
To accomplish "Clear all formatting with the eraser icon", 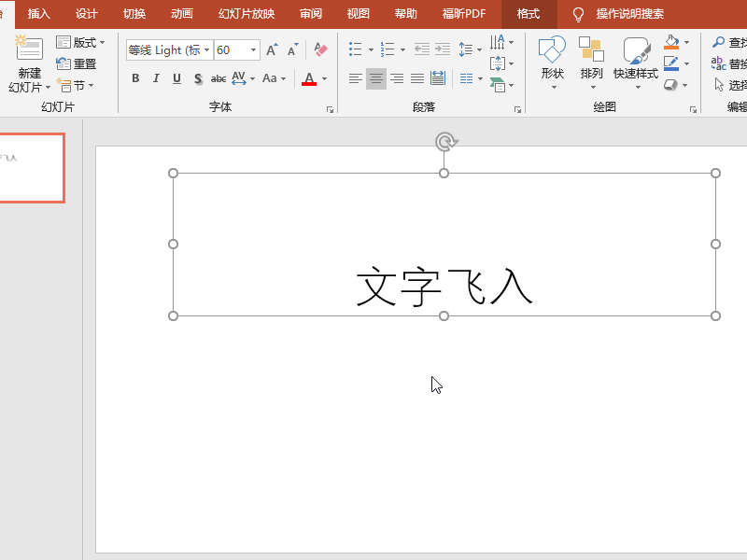I will tap(320, 49).
